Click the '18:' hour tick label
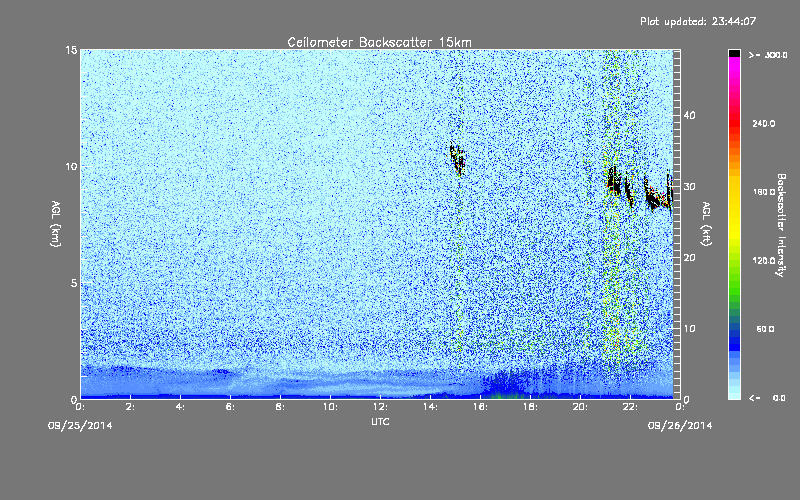The height and width of the screenshot is (500, 800). point(530,407)
